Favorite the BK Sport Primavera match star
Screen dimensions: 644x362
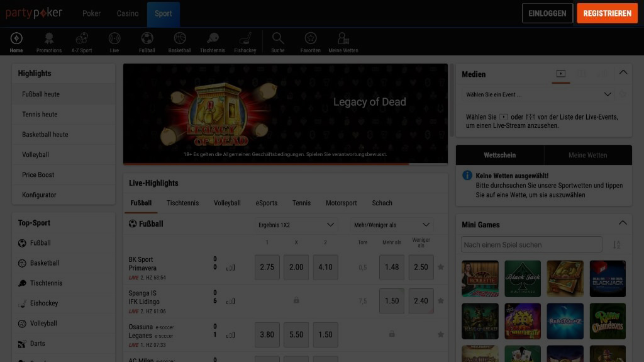441,267
